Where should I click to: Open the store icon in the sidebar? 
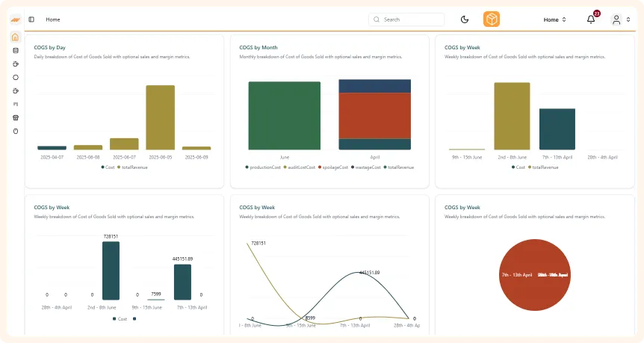(x=16, y=118)
